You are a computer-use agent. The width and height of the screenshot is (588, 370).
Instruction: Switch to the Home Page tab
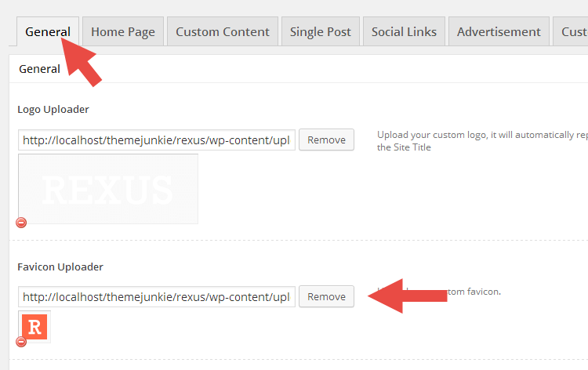point(123,31)
